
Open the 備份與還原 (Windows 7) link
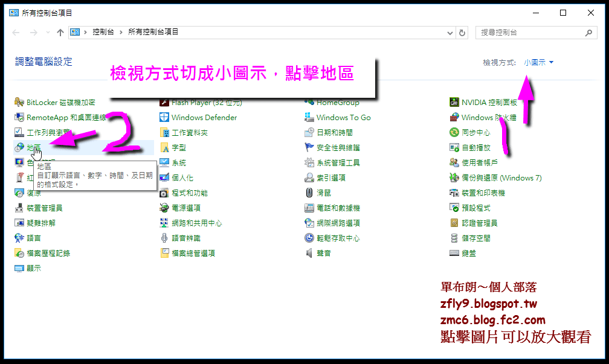[501, 177]
